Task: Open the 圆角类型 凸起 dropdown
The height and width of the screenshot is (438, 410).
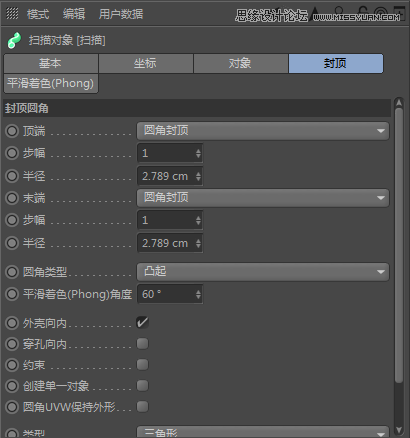Action: tap(263, 272)
